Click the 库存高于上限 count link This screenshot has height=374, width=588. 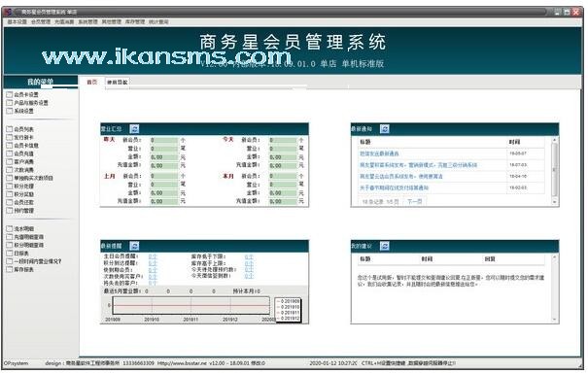(x=249, y=263)
